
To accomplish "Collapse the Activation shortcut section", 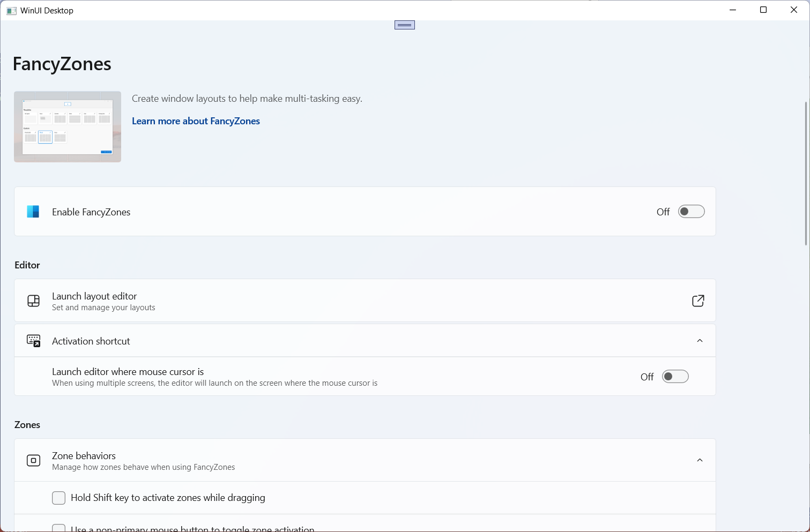I will tap(700, 341).
